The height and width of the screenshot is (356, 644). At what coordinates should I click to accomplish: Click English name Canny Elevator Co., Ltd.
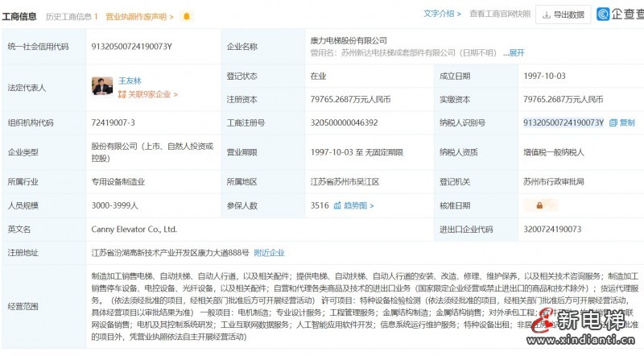pyautogui.click(x=134, y=229)
